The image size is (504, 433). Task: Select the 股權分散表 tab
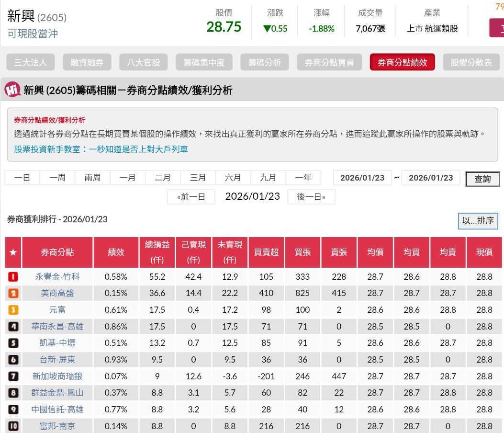click(x=471, y=62)
